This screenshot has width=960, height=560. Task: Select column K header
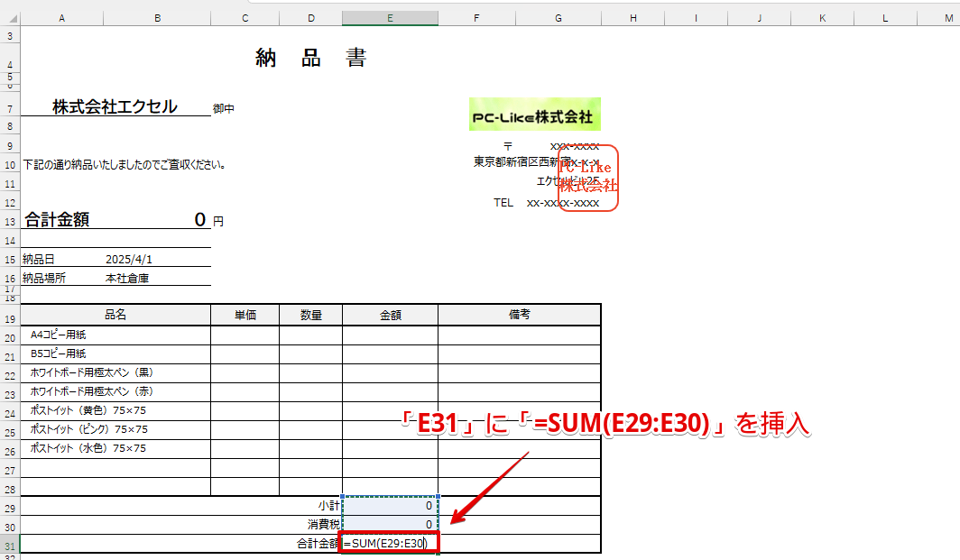822,18
